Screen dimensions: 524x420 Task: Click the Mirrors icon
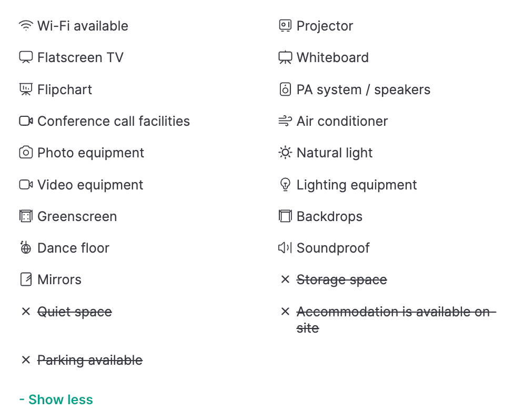[26, 279]
